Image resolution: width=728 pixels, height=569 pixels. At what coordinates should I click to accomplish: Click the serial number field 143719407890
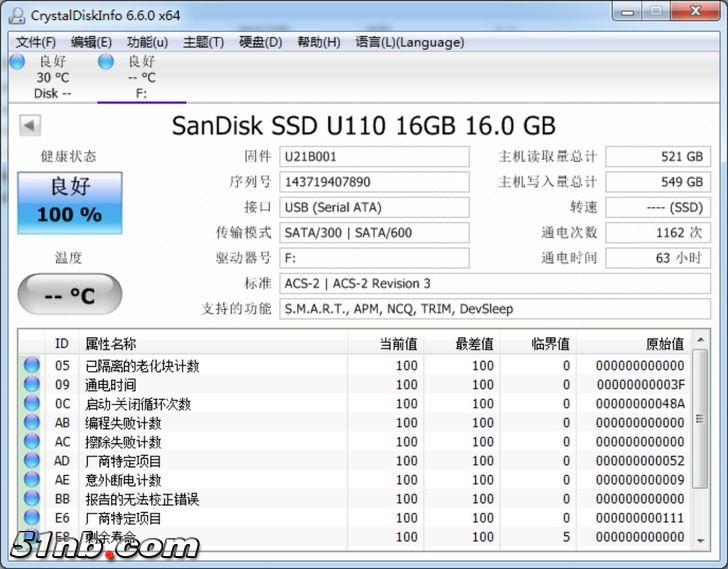point(374,182)
